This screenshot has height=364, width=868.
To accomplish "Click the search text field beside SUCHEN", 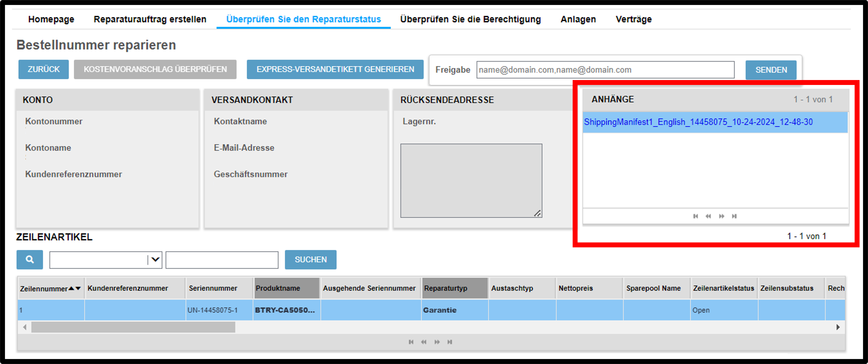I will coord(222,260).
